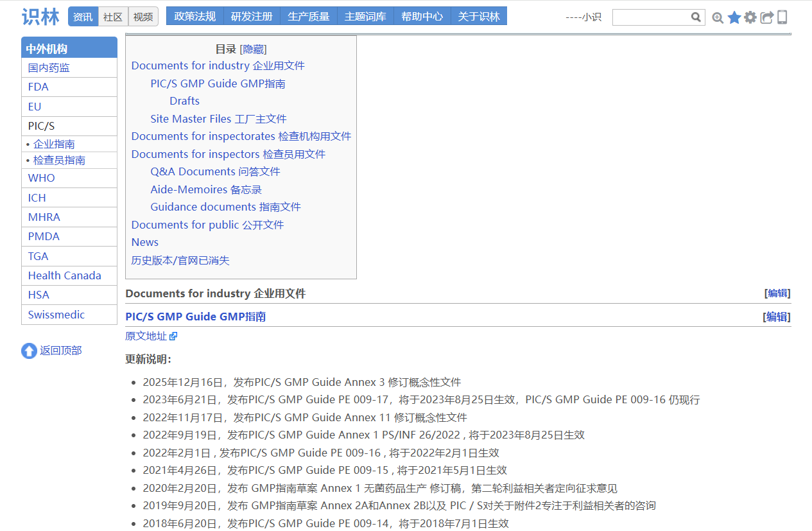
Task: Open settings via the gear icon
Action: pos(750,17)
